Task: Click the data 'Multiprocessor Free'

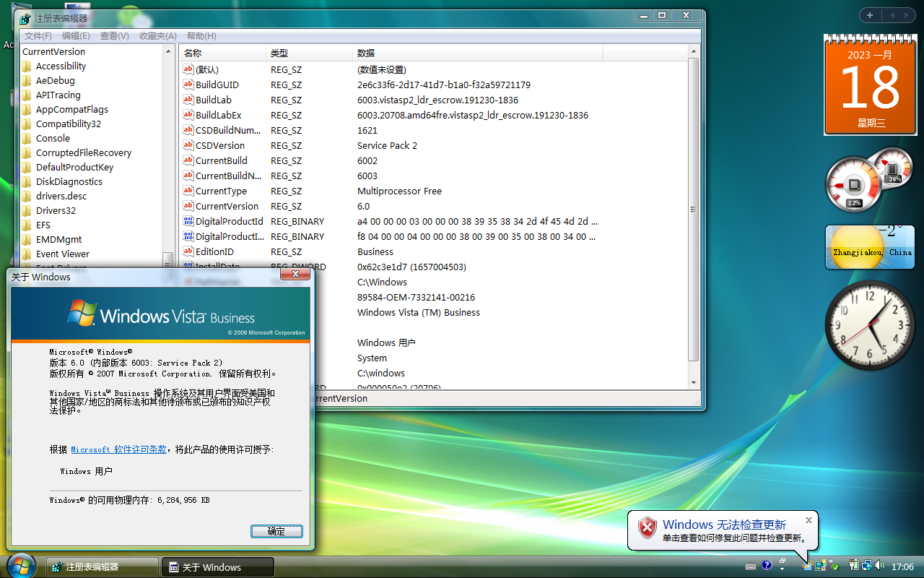Action: 399,191
